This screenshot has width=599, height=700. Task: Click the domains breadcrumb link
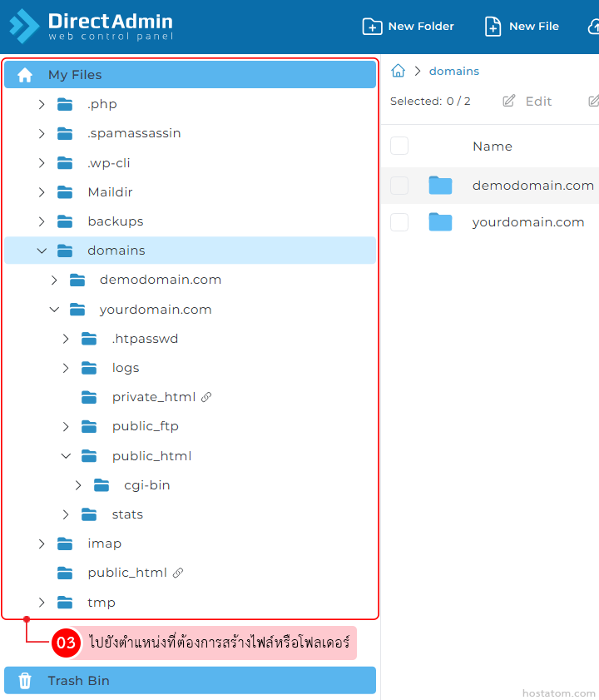(x=454, y=71)
